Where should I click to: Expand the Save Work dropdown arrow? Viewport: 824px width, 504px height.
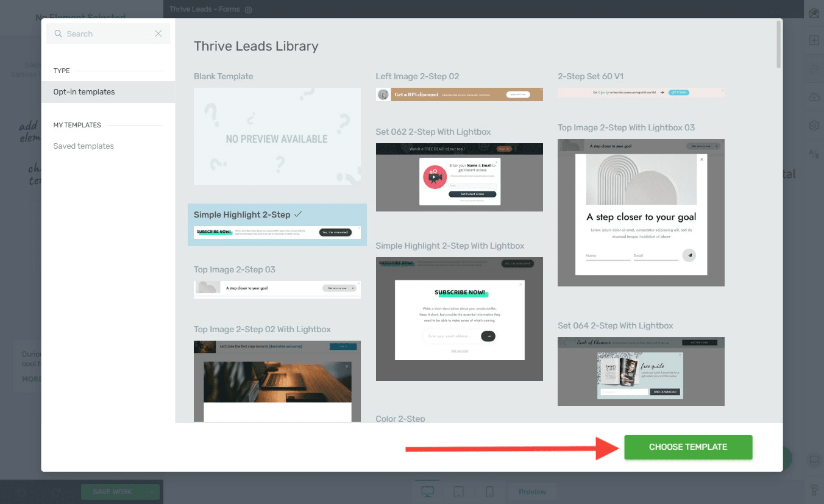pyautogui.click(x=152, y=491)
